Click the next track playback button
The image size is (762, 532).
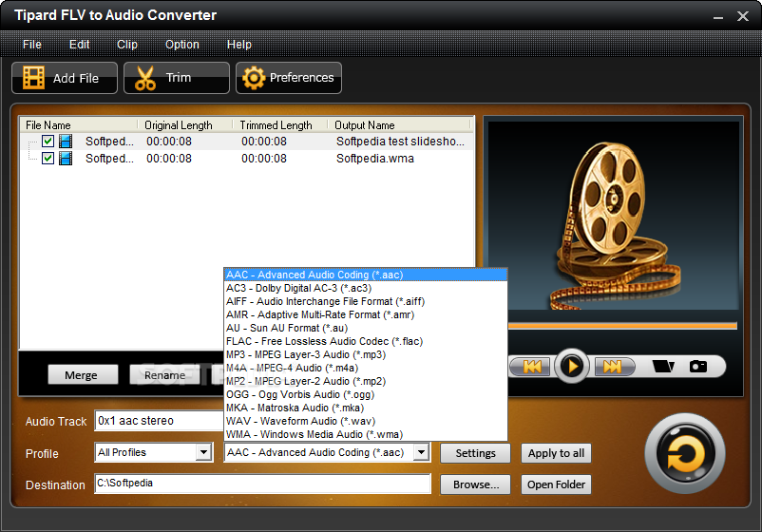pos(613,367)
